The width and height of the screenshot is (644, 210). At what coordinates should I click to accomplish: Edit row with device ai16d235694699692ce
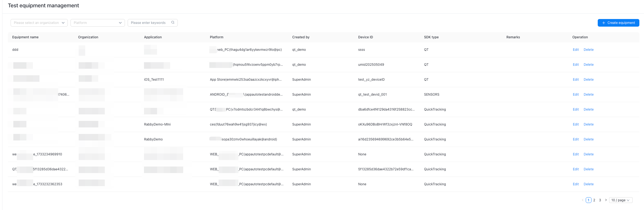(x=576, y=139)
